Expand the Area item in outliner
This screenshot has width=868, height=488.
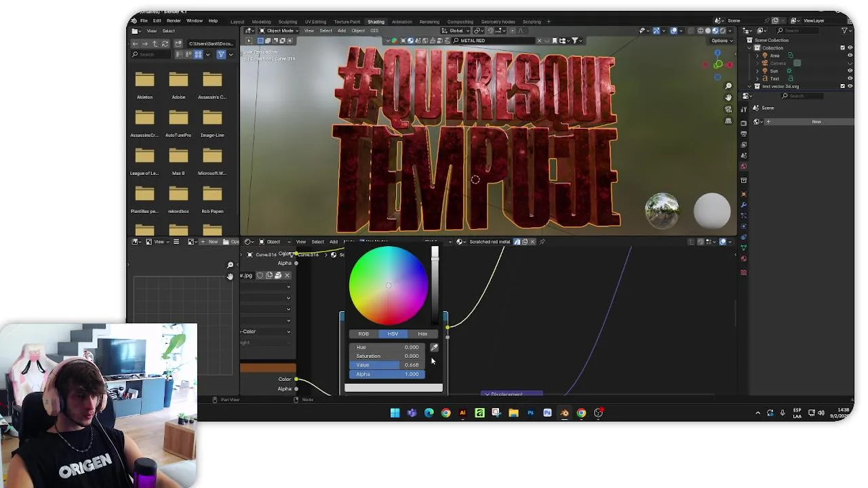(757, 56)
